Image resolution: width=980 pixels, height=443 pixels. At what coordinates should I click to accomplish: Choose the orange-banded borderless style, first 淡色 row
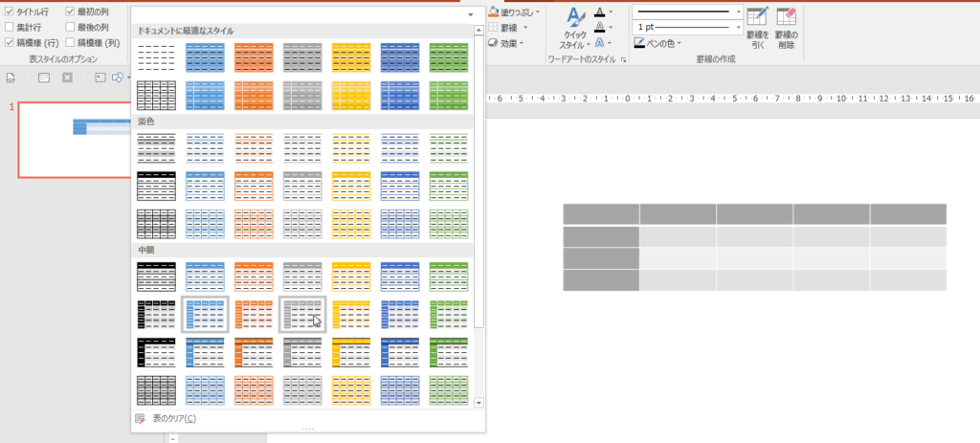[254, 148]
